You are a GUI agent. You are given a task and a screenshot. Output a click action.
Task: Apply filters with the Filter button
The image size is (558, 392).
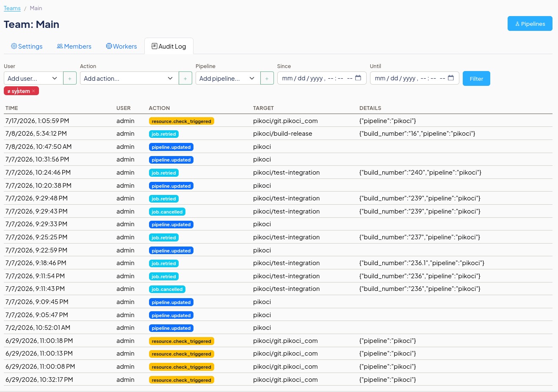coord(476,79)
